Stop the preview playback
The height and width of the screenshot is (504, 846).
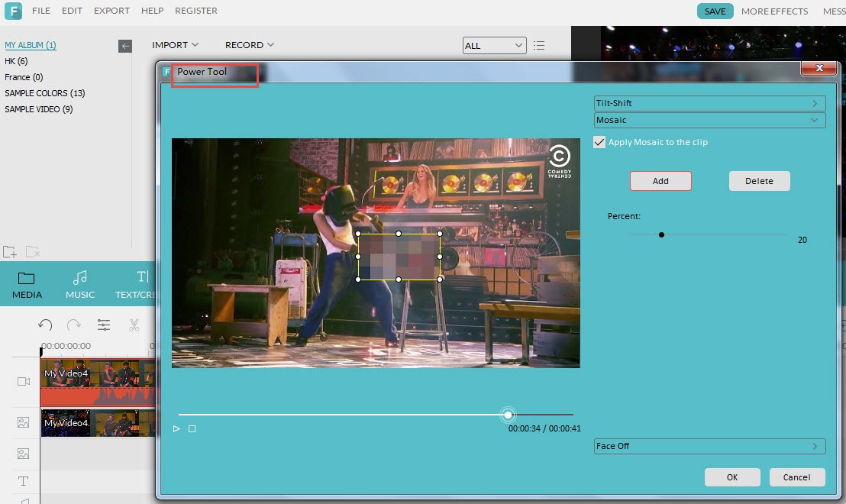pyautogui.click(x=192, y=429)
